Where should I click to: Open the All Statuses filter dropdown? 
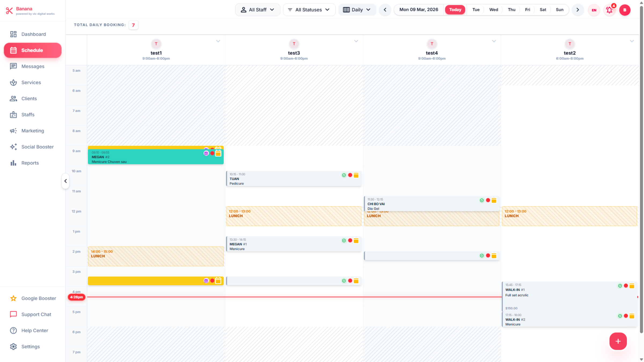[x=309, y=10]
